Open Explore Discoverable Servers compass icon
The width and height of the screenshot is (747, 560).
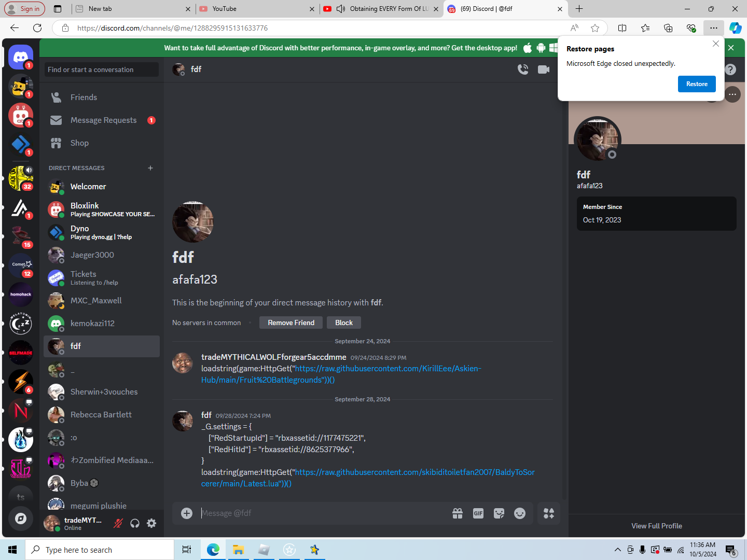(21, 519)
